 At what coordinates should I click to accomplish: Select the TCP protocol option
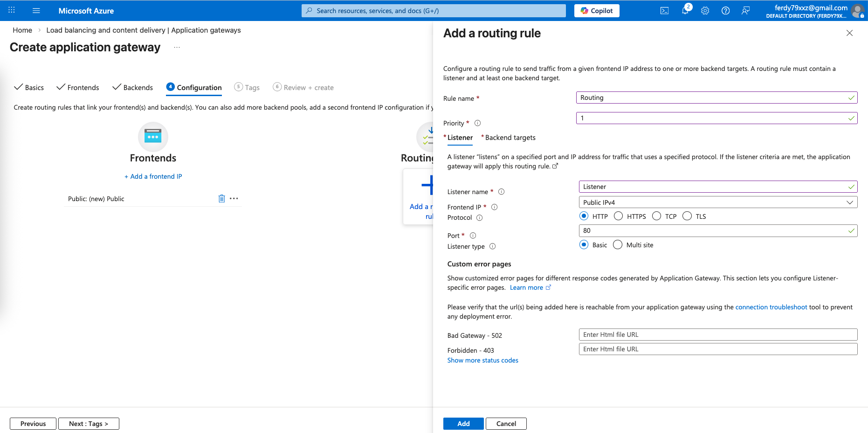[657, 216]
